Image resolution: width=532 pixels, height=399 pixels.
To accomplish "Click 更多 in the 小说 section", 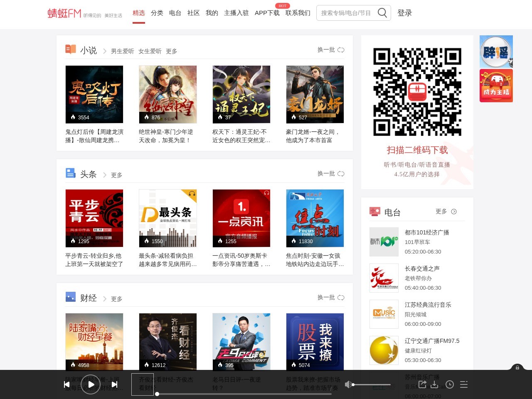I will pyautogui.click(x=172, y=51).
